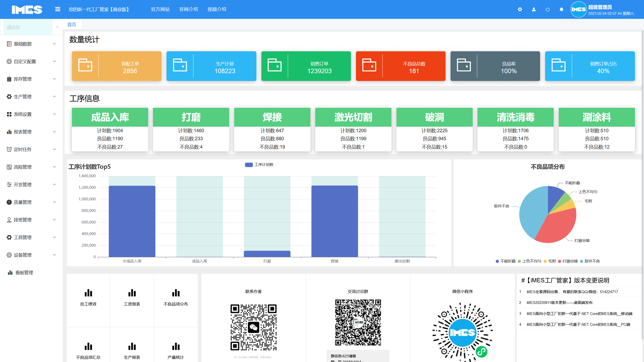This screenshot has width=644, height=362.
Task: Toggle 打磨出错 pie legend item
Action: pos(568,261)
